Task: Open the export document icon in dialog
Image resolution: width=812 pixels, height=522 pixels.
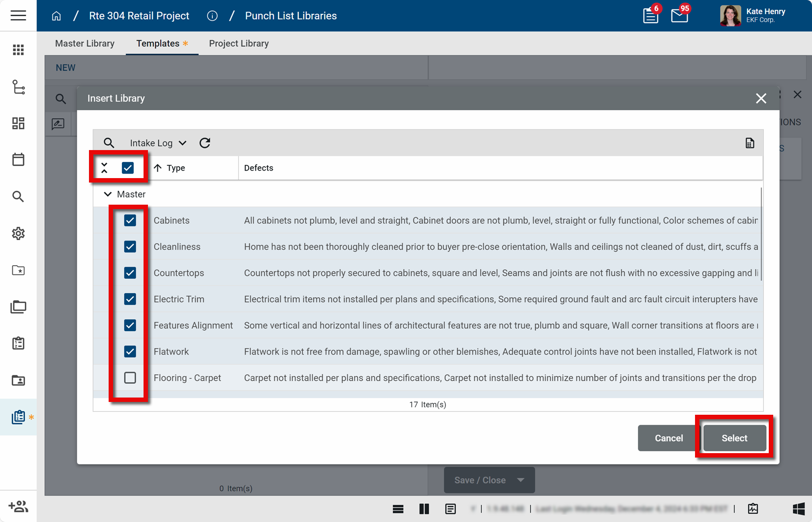Action: (x=750, y=143)
